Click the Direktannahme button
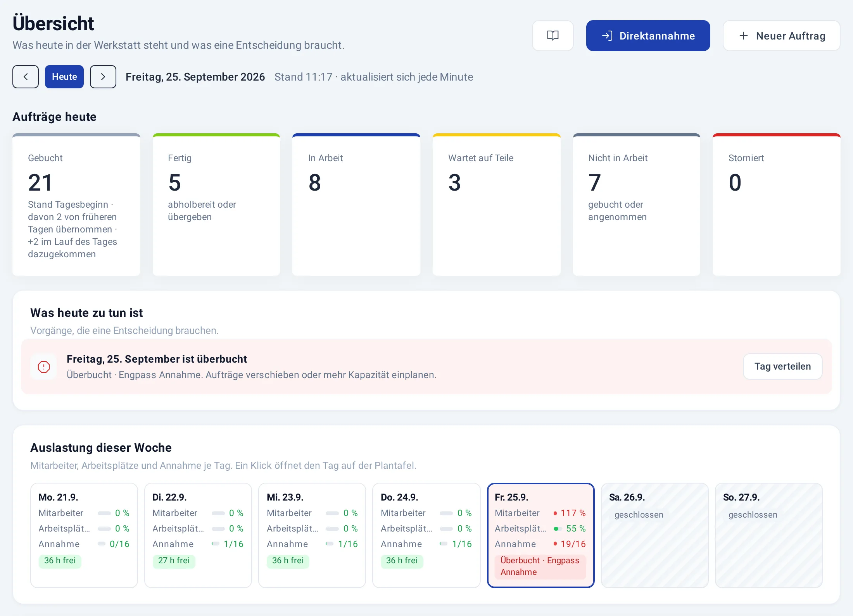 pyautogui.click(x=648, y=36)
